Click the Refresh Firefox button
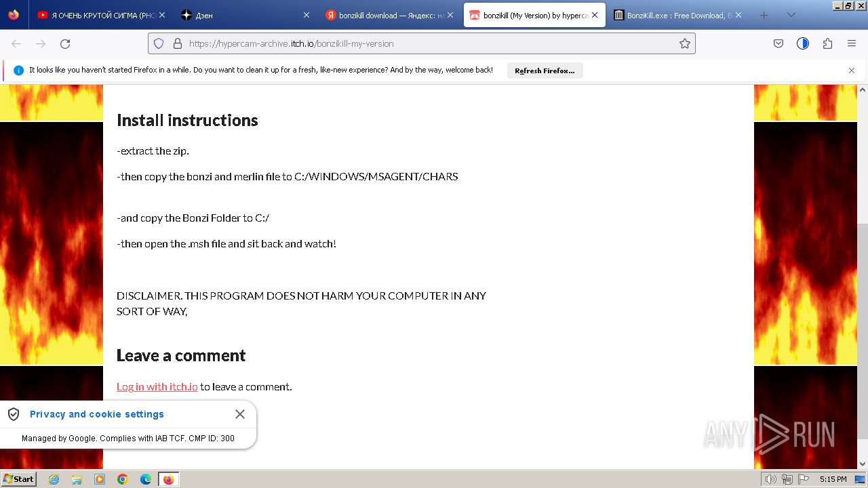Viewport: 868px width, 488px height. pos(545,70)
